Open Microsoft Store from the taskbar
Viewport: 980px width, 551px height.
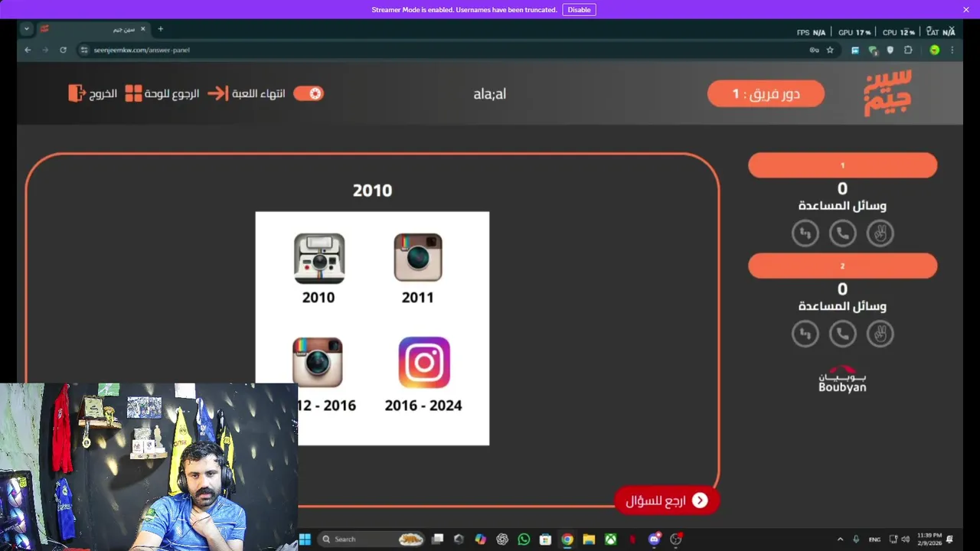[545, 539]
